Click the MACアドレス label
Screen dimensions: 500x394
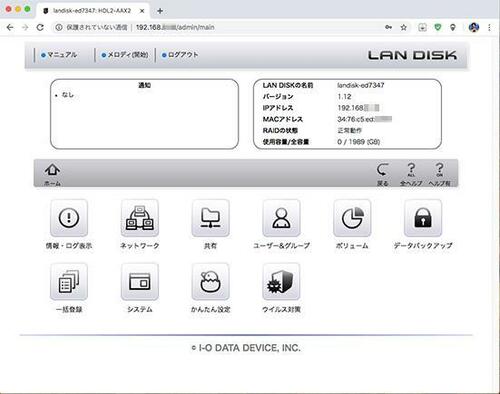[283, 119]
